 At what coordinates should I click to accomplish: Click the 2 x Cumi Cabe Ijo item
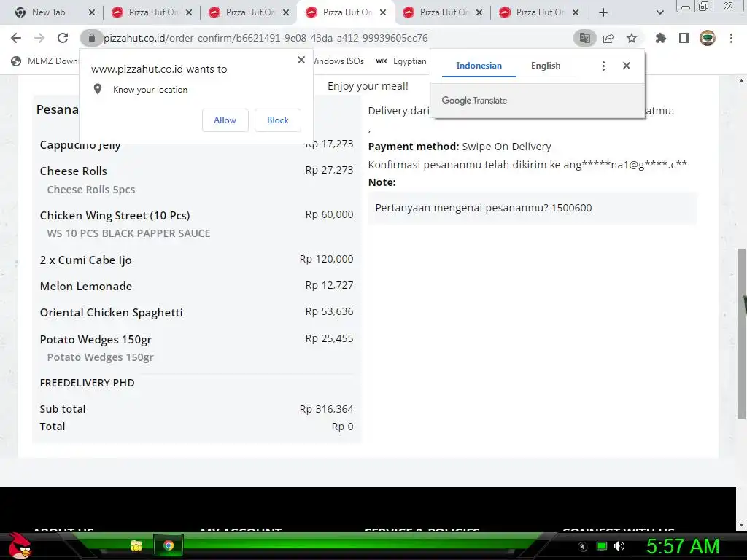(x=86, y=260)
